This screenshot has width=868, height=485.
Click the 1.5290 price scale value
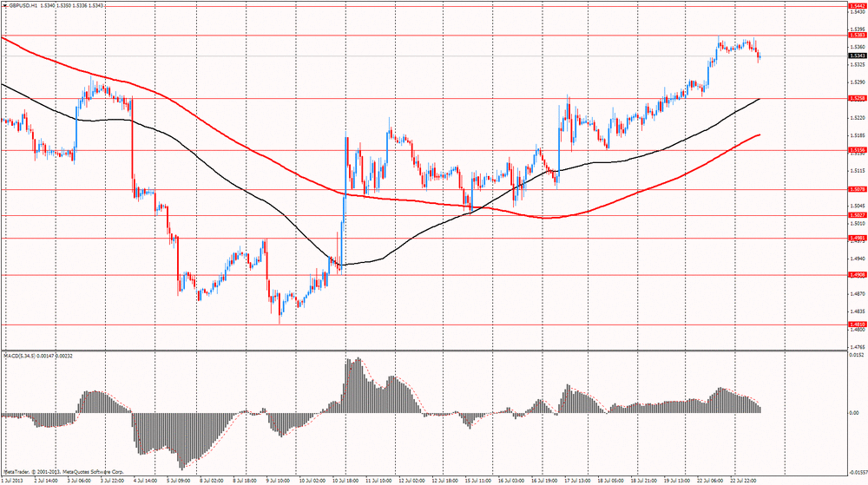[x=858, y=82]
